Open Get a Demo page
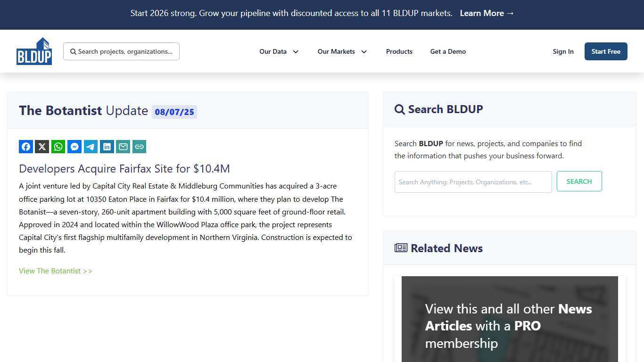The width and height of the screenshot is (644, 362). (x=448, y=51)
